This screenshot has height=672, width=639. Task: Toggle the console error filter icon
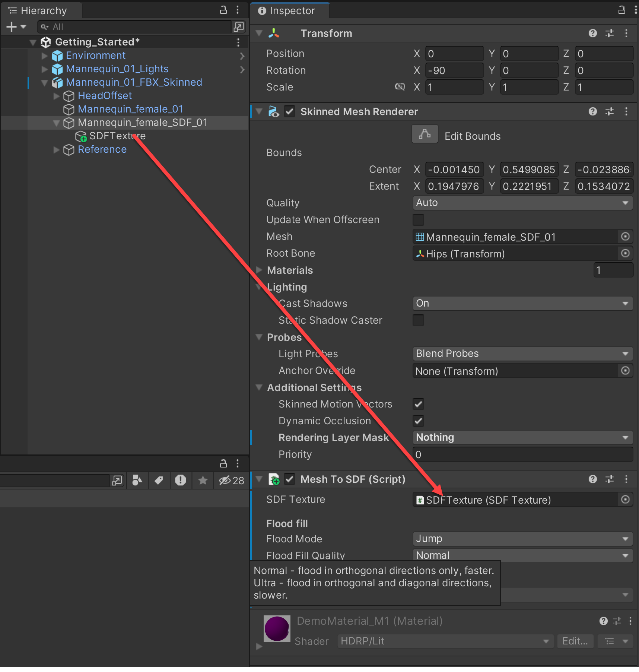[x=181, y=480]
